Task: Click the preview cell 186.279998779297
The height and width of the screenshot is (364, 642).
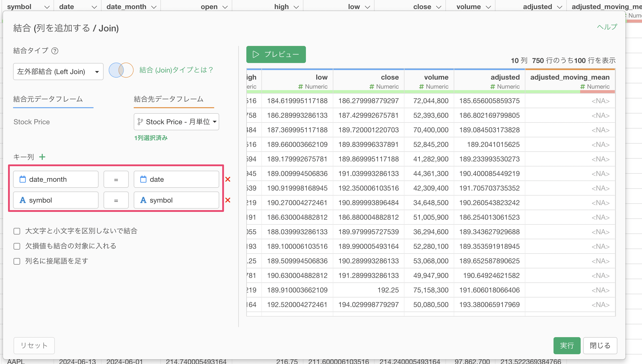Action: point(369,101)
